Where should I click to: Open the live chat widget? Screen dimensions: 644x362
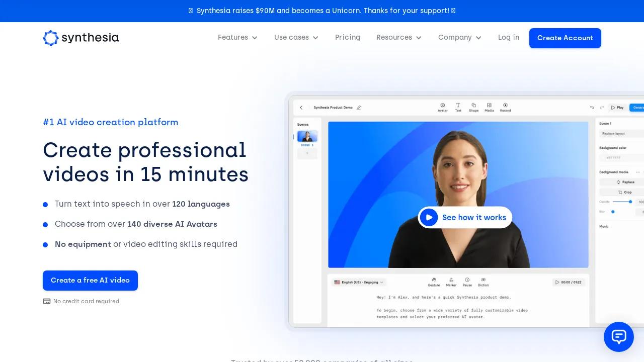pyautogui.click(x=618, y=336)
